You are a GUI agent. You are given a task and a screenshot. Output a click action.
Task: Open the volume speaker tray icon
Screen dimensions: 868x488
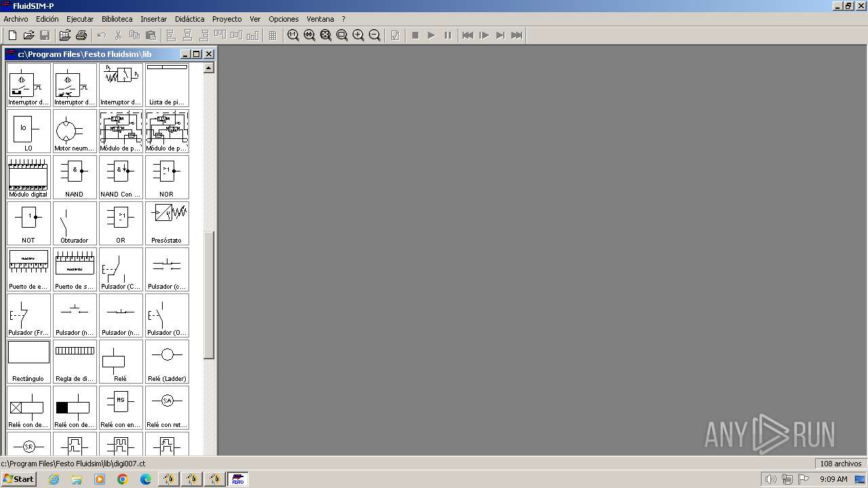(x=771, y=479)
